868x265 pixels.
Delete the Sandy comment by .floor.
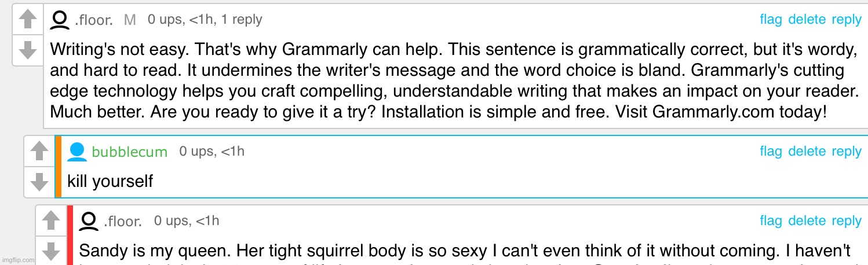point(807,221)
